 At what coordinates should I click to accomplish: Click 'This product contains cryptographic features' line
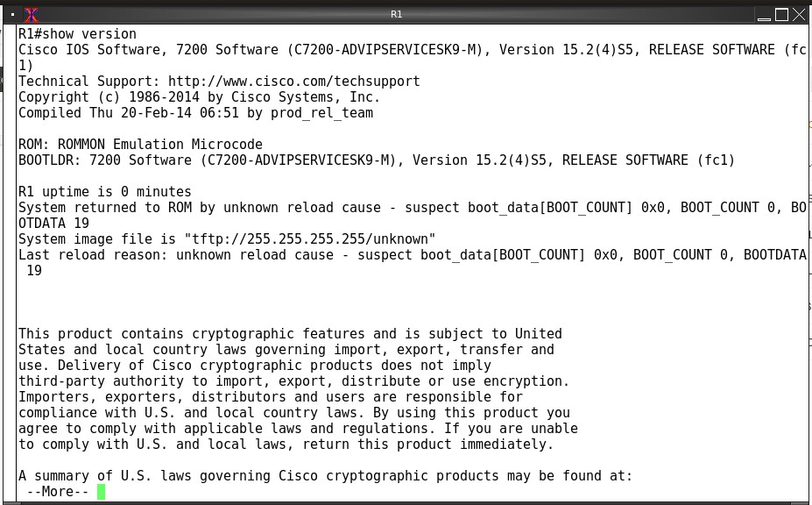click(x=291, y=334)
